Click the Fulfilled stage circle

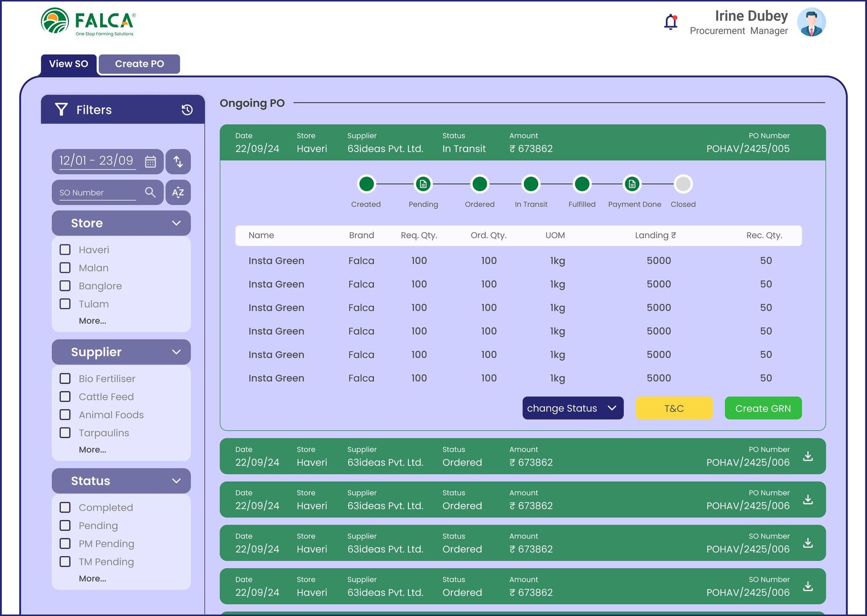(582, 184)
